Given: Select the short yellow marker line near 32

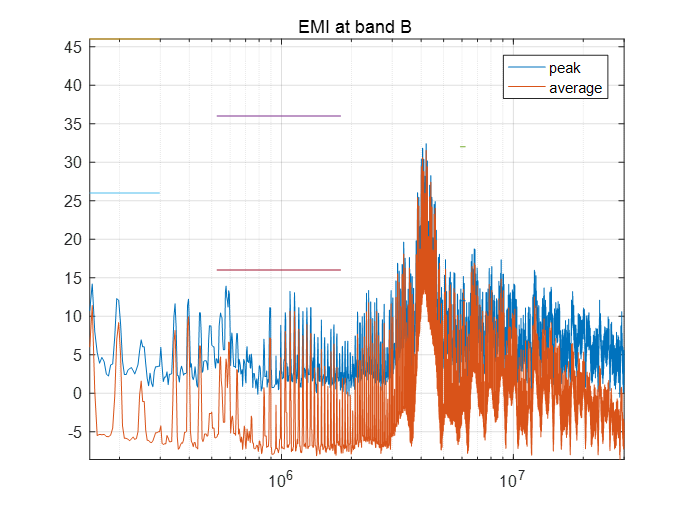Looking at the screenshot, I should tap(462, 147).
